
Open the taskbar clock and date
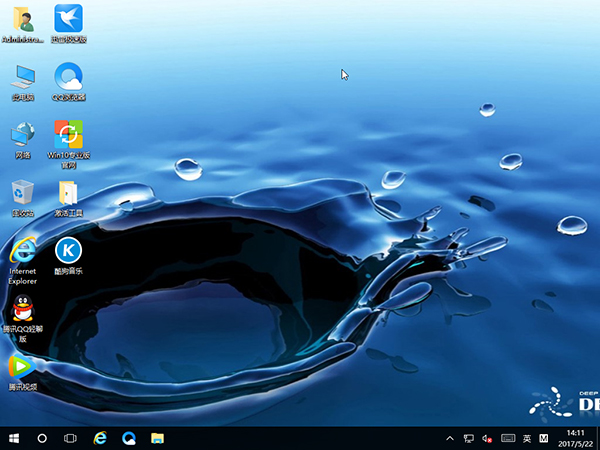click(574, 438)
